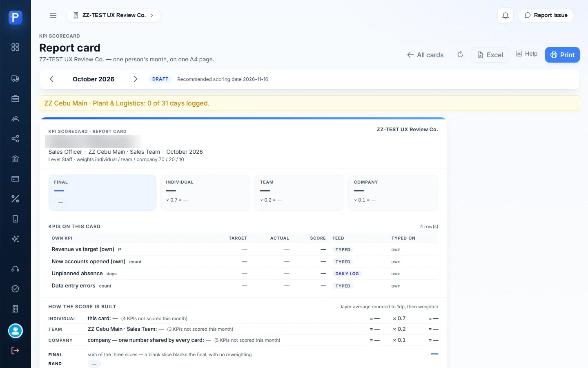Open the people group icon in the sidebar
588x368 pixels.
(16, 119)
